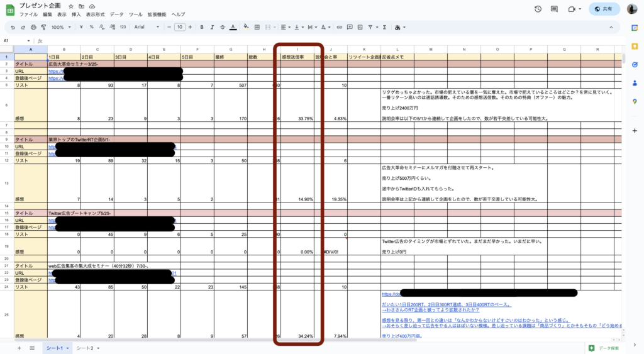Open Google Keep in the side panel
This screenshot has height=354, width=644.
pos(635,46)
